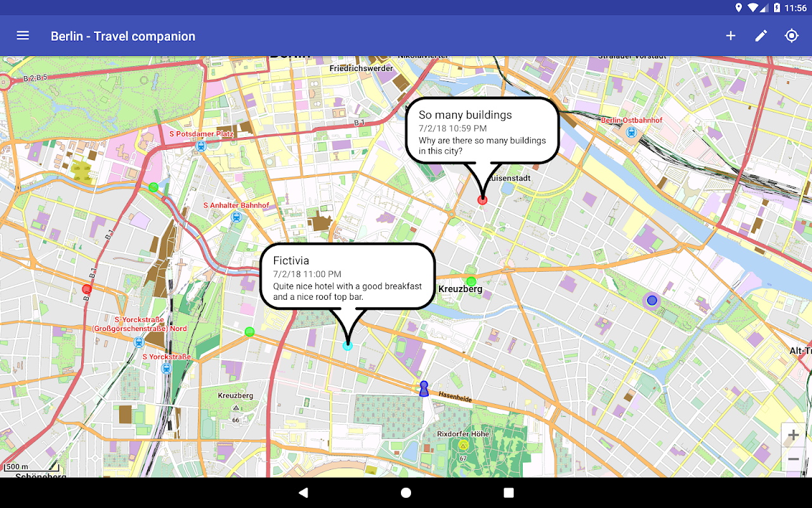Center map on my location

pyautogui.click(x=792, y=36)
